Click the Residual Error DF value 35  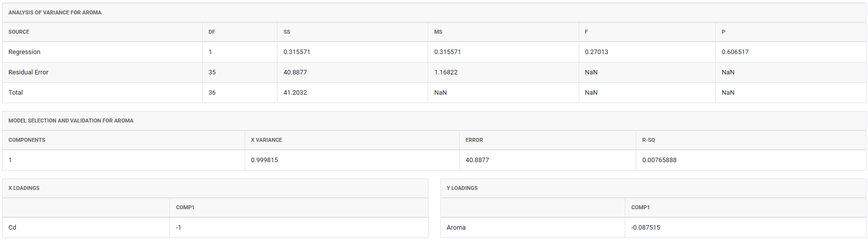212,72
